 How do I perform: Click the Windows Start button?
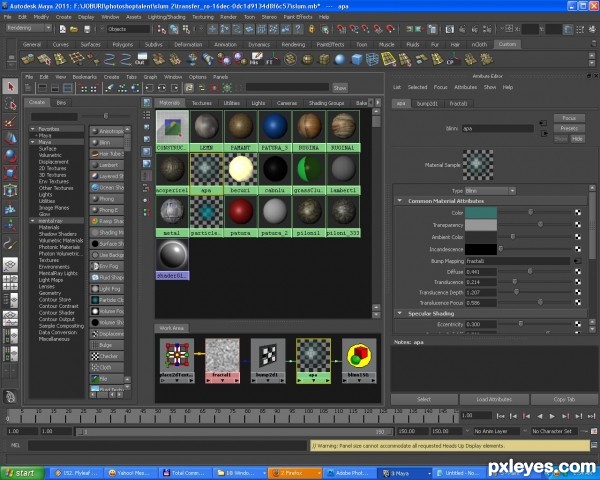pos(21,473)
